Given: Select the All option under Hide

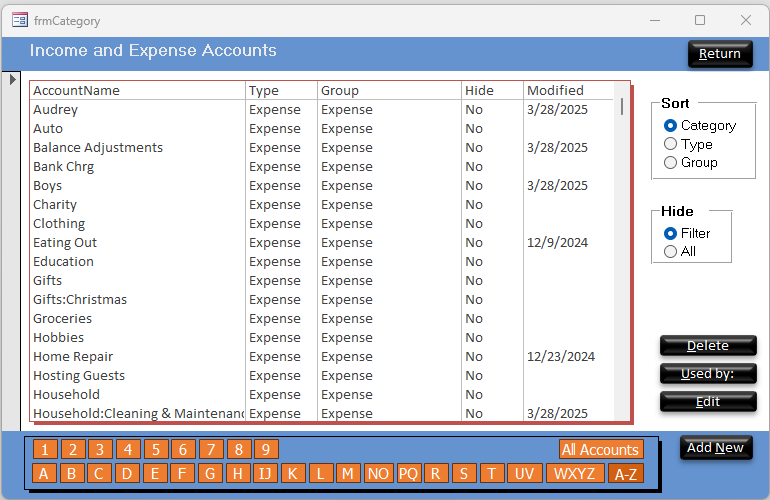Looking at the screenshot, I should click(670, 251).
